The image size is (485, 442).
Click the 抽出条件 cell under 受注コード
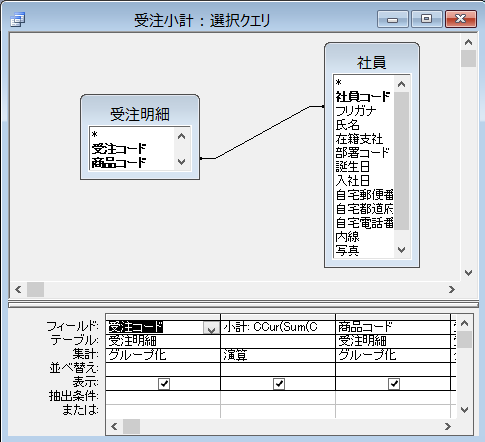pyautogui.click(x=163, y=397)
